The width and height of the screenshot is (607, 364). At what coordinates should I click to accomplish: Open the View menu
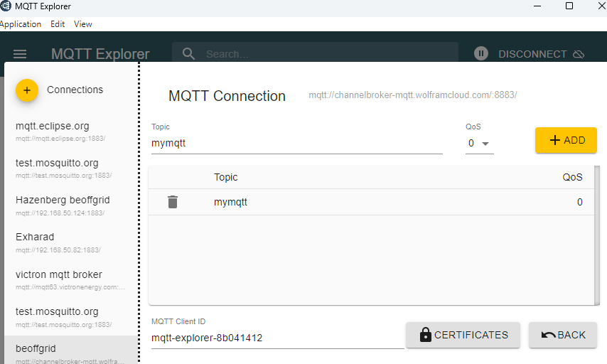(83, 24)
